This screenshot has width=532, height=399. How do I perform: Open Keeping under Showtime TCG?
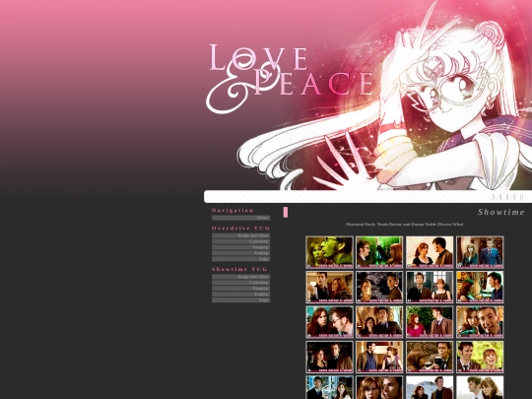coord(241,288)
